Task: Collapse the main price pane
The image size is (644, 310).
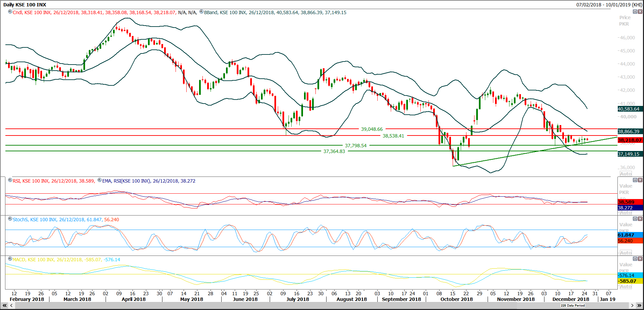Action: [635, 11]
